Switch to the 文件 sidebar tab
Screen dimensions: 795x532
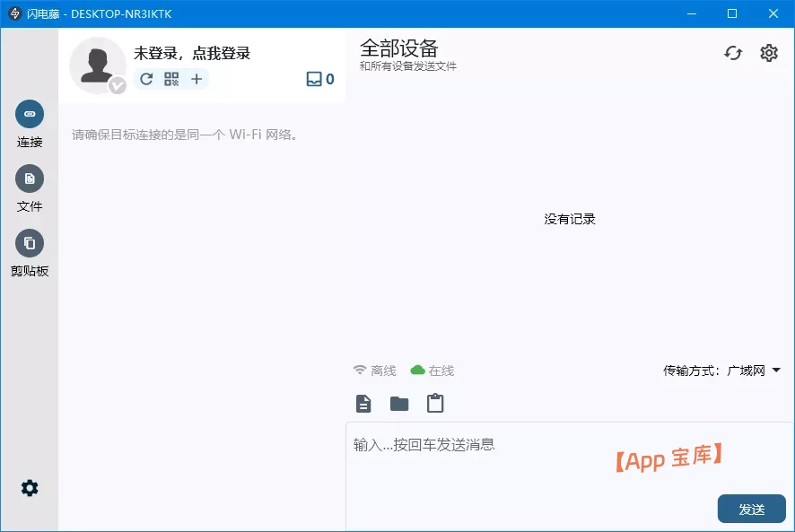click(30, 179)
